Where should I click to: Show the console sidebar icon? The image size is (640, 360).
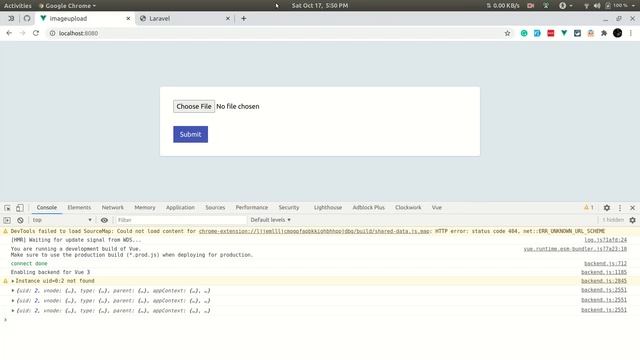(x=7, y=220)
